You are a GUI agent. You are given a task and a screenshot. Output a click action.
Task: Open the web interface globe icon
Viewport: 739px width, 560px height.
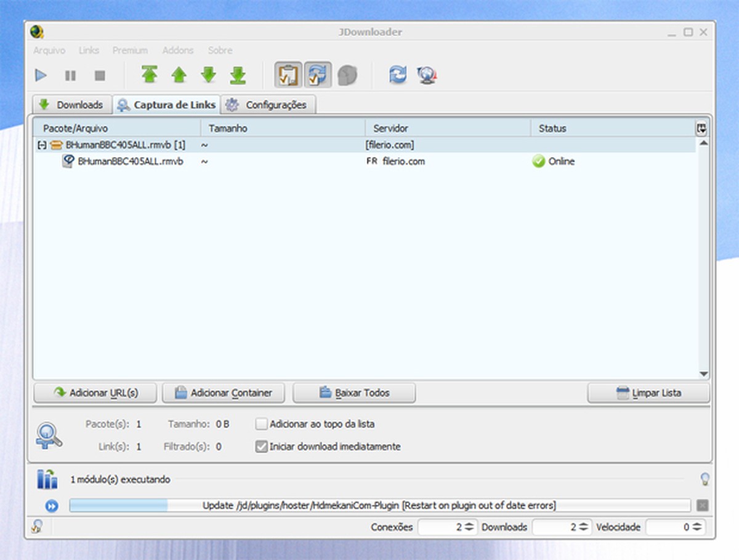(x=428, y=75)
